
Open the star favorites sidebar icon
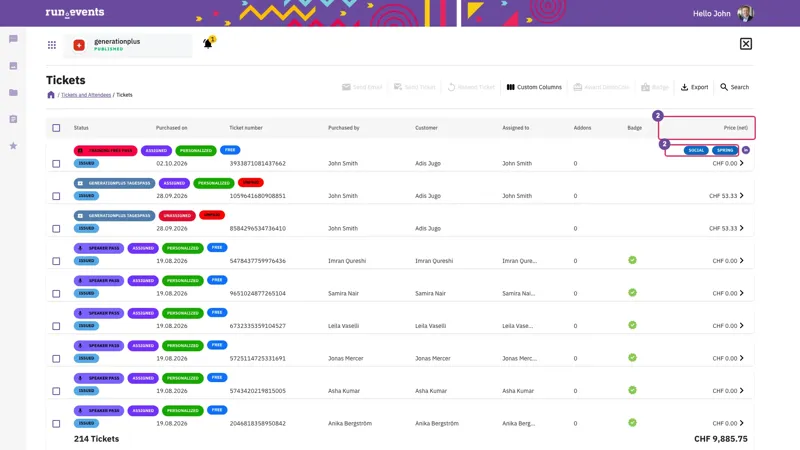coord(13,146)
